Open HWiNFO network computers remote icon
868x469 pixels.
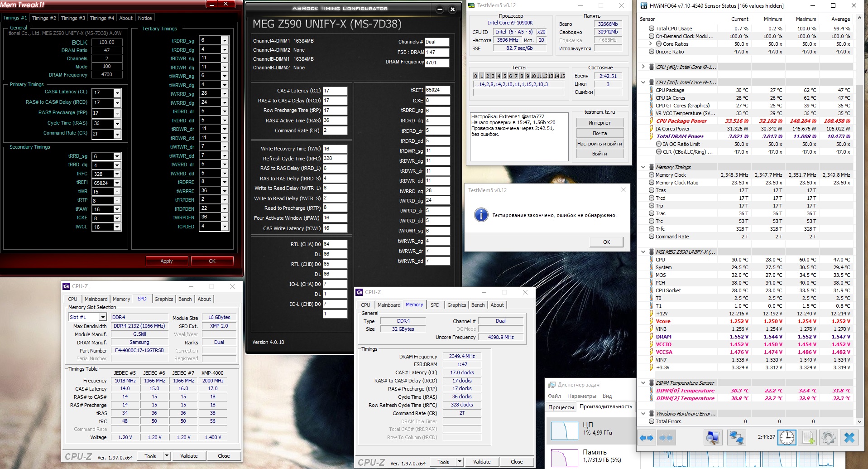pyautogui.click(x=736, y=438)
